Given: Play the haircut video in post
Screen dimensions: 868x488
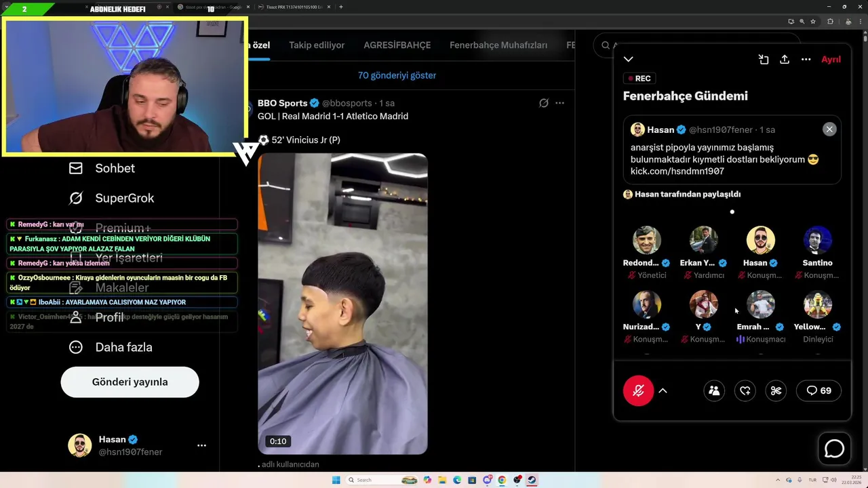Looking at the screenshot, I should point(342,304).
